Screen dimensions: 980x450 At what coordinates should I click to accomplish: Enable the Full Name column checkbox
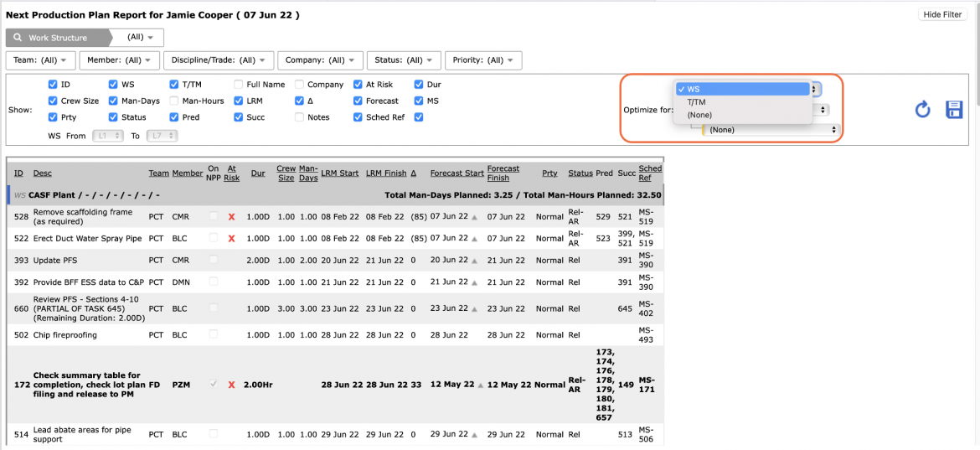click(x=239, y=85)
